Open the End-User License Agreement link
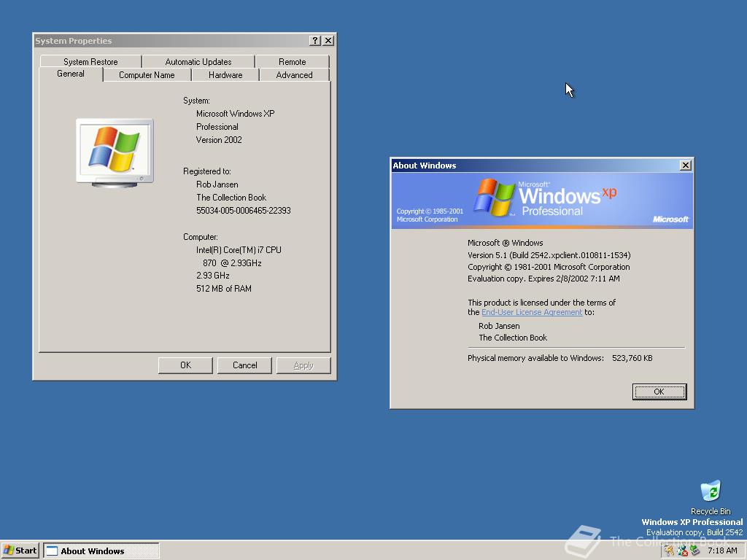747x560 pixels. [532, 312]
